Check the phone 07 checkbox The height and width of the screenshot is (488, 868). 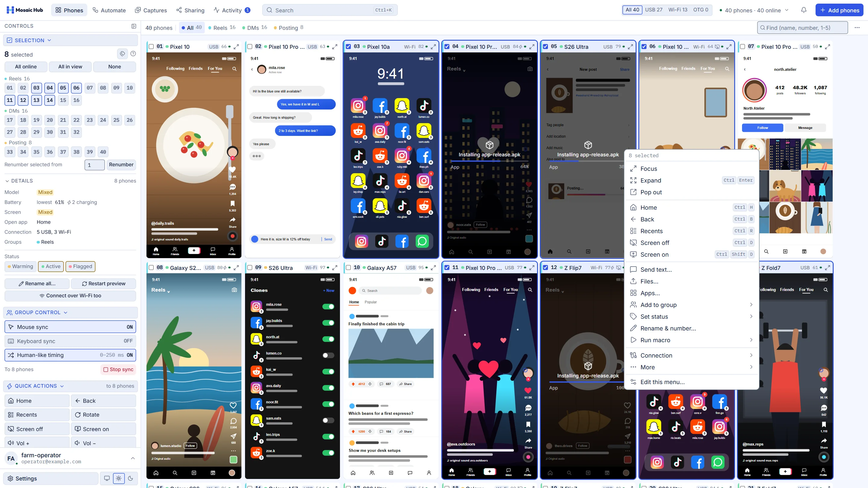pos(742,47)
